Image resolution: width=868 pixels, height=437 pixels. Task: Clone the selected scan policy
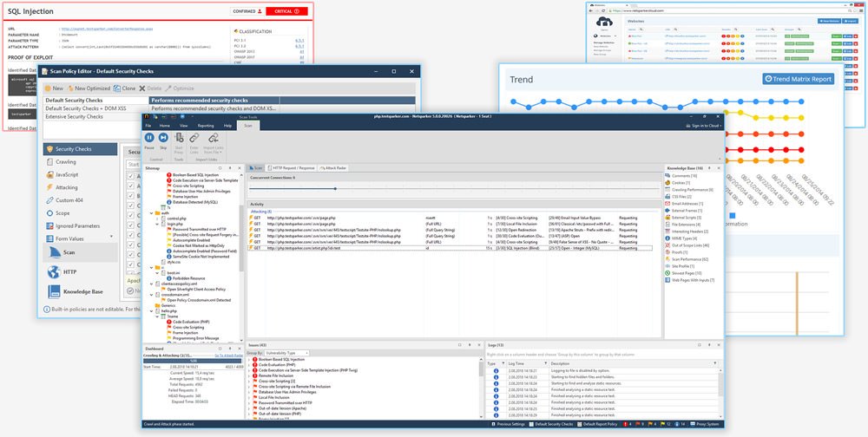[124, 88]
